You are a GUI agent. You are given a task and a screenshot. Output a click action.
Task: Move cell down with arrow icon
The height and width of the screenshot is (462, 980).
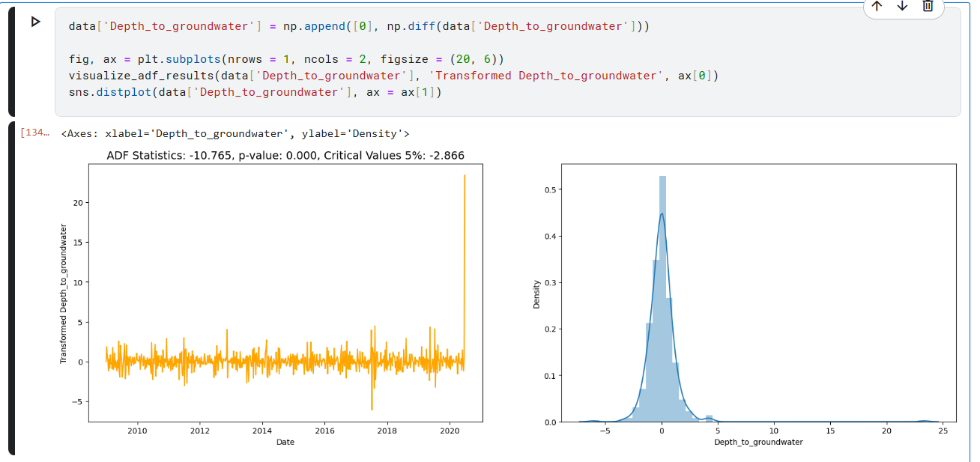click(902, 6)
